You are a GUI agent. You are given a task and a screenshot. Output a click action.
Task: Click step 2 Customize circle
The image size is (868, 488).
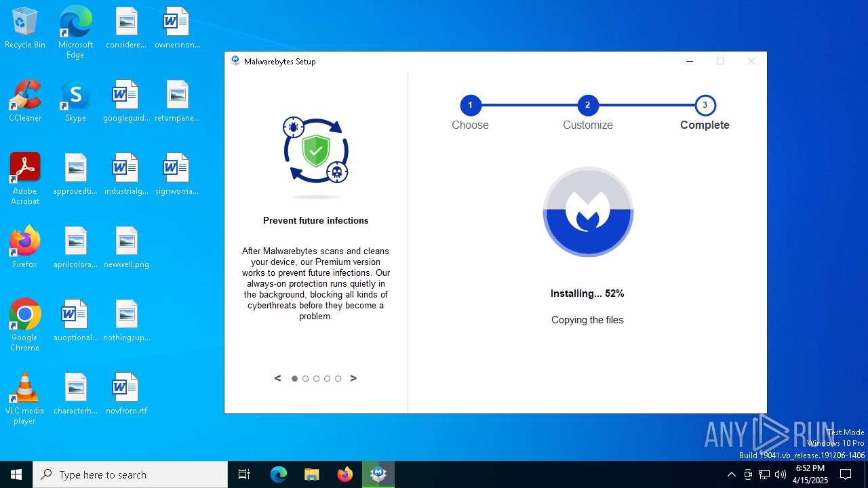tap(587, 105)
